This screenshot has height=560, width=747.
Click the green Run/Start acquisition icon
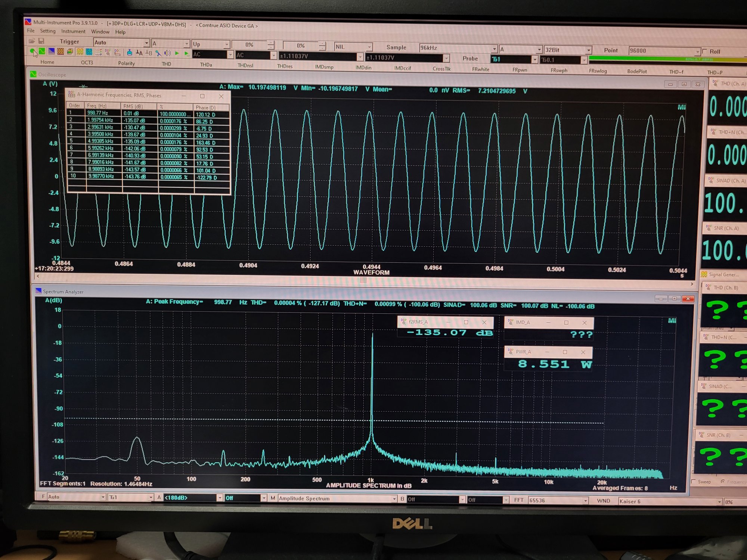(32, 51)
